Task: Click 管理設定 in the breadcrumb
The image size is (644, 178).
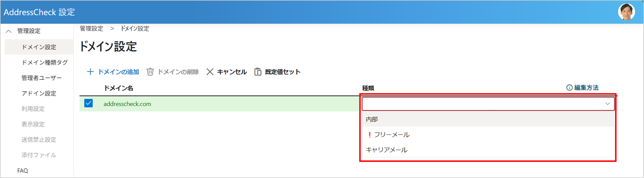Action: 91,29
